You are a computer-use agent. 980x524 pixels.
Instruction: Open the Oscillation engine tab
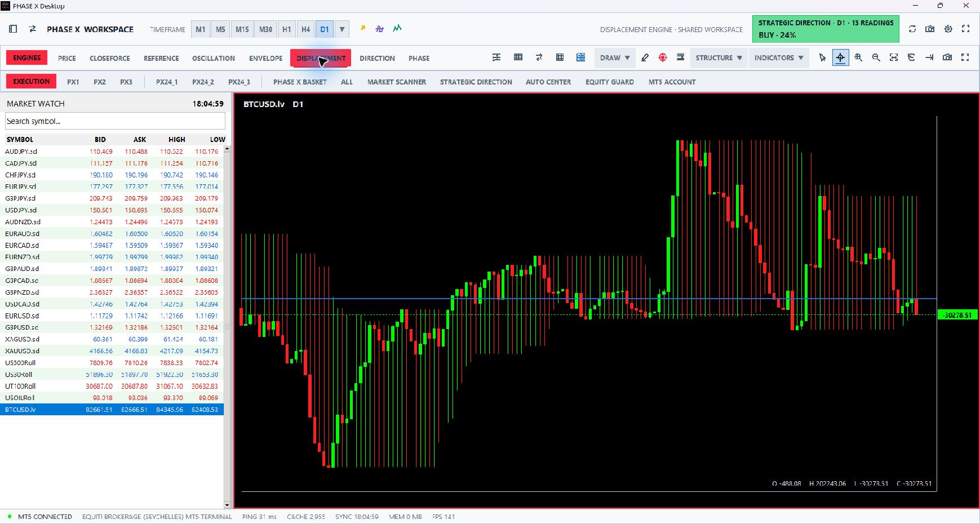point(214,58)
